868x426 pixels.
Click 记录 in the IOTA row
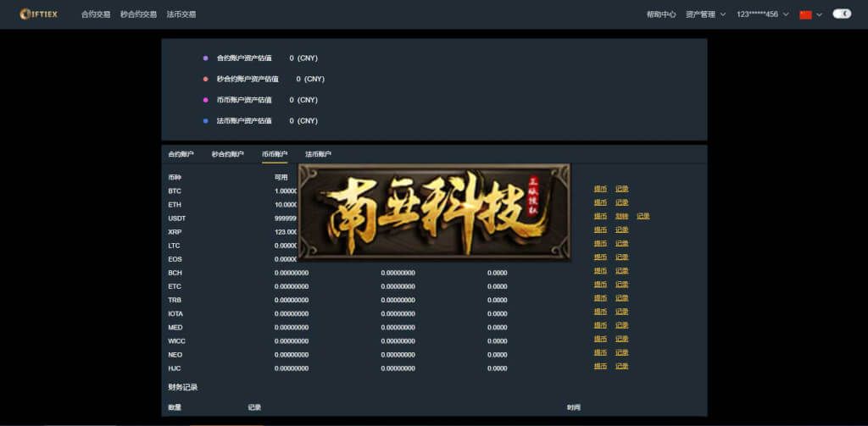tap(621, 312)
